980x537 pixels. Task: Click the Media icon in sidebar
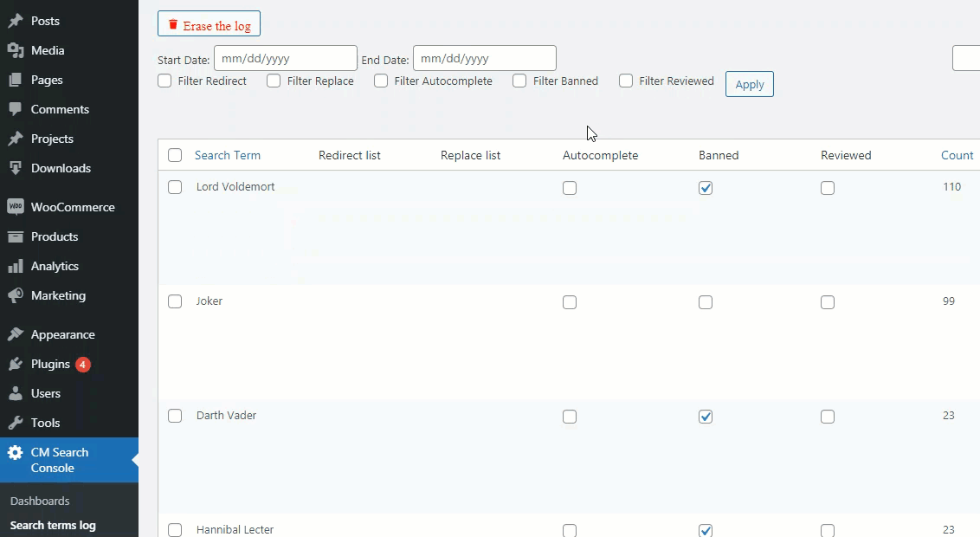coord(16,50)
